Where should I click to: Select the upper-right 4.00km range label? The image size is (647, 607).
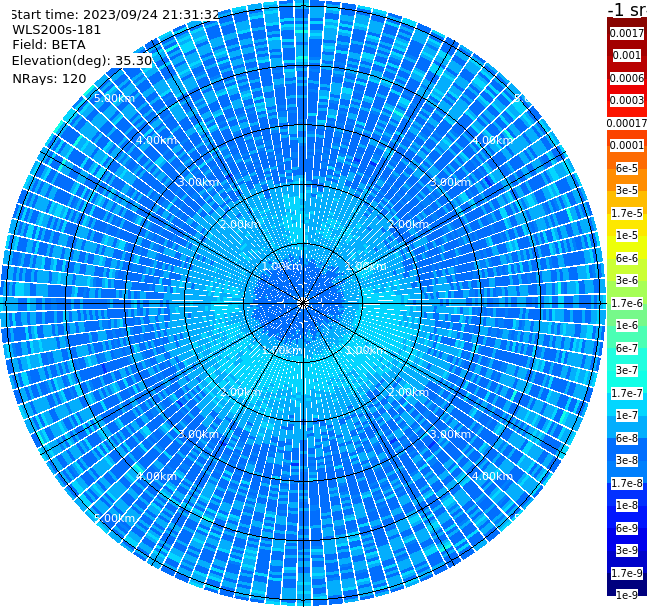[493, 140]
